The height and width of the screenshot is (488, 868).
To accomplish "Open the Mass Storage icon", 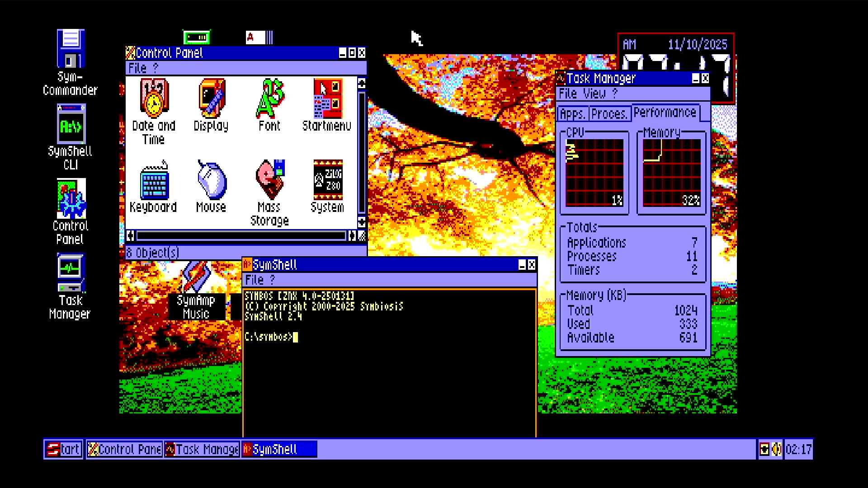I will (269, 181).
